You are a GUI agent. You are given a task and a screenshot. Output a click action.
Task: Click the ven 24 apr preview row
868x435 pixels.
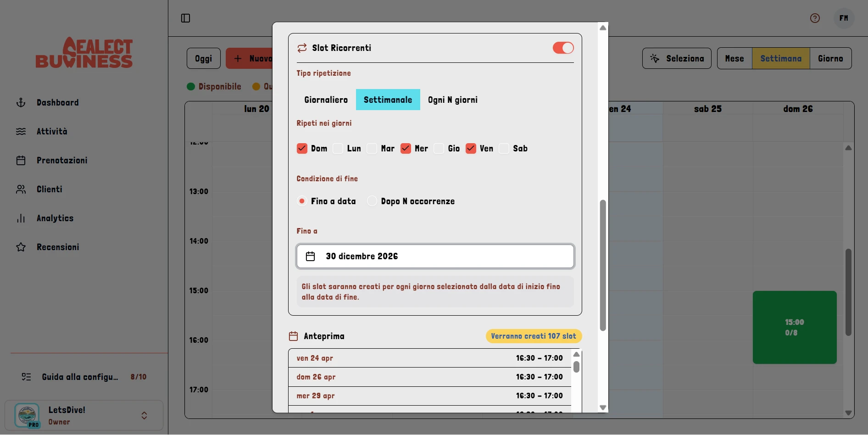(430, 358)
